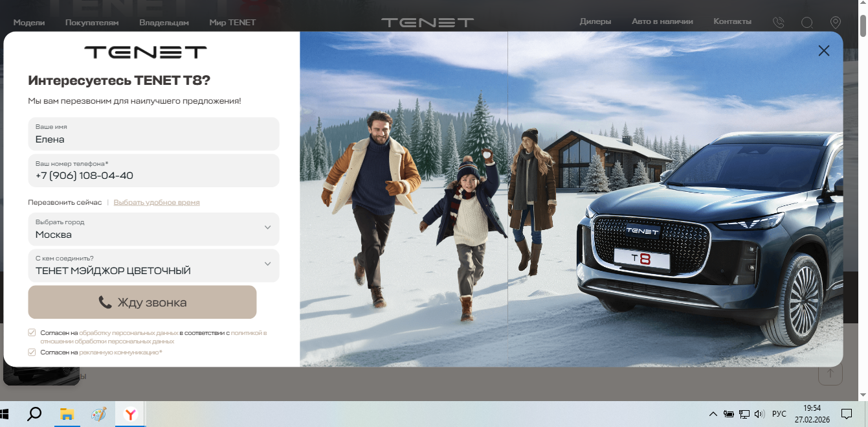The width and height of the screenshot is (868, 427).
Task: Go to Авто в наличии page
Action: pyautogui.click(x=662, y=21)
